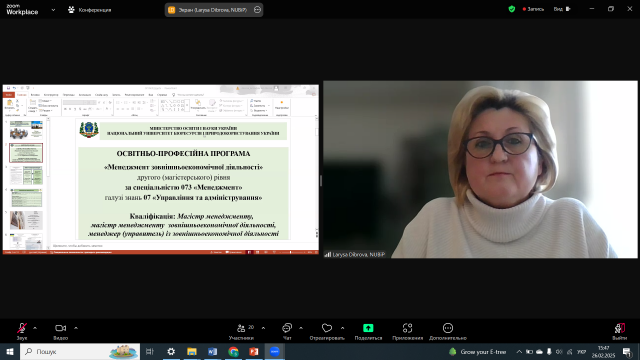Open Task View on the taskbar
640x360 pixels.
coord(150,351)
